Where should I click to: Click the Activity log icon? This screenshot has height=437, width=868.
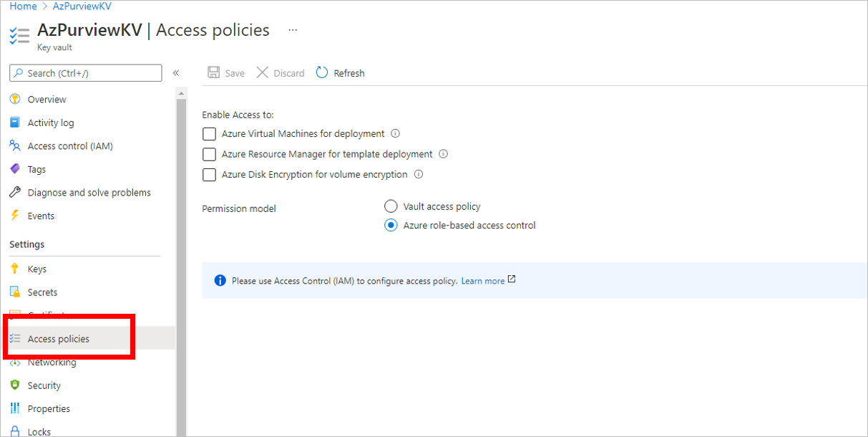coord(16,123)
